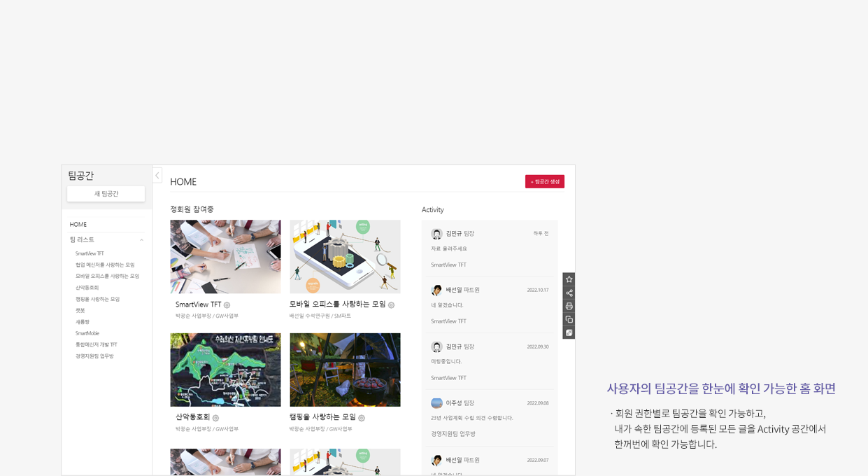Go to HOME in the sidebar
This screenshot has width=868, height=476.
point(78,225)
